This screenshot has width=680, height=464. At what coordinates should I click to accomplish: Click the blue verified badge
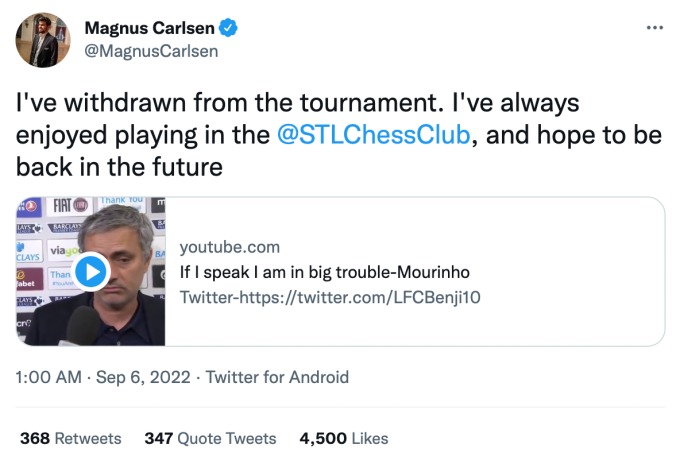click(229, 28)
